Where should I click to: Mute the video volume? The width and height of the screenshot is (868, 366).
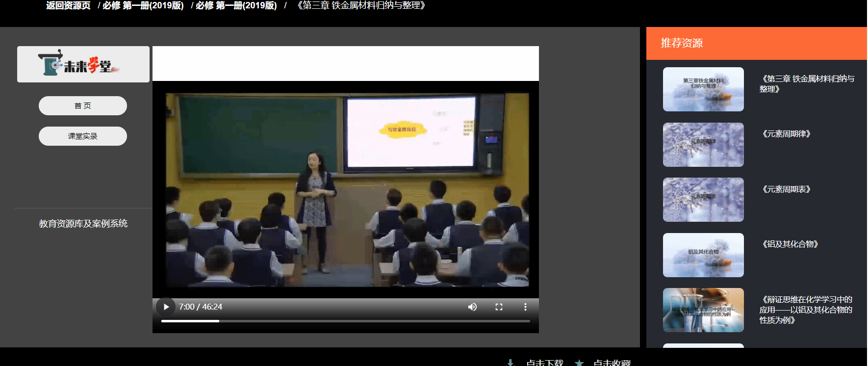point(472,307)
